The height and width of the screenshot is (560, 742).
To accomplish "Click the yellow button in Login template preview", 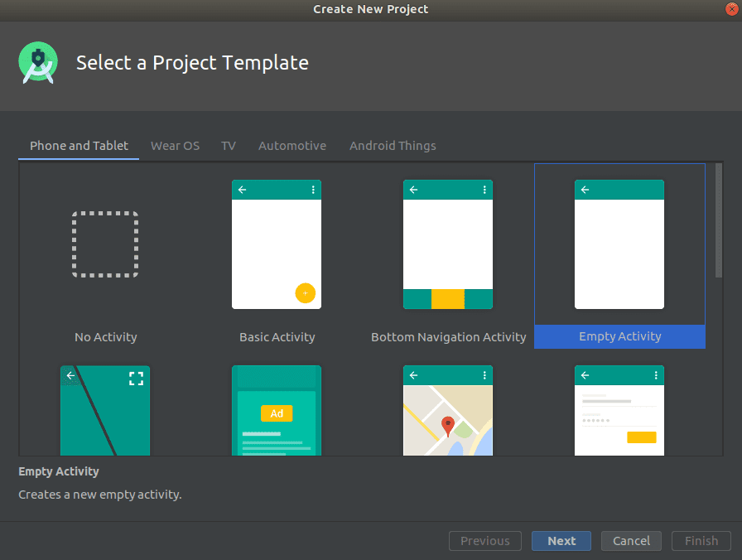I will [x=641, y=437].
